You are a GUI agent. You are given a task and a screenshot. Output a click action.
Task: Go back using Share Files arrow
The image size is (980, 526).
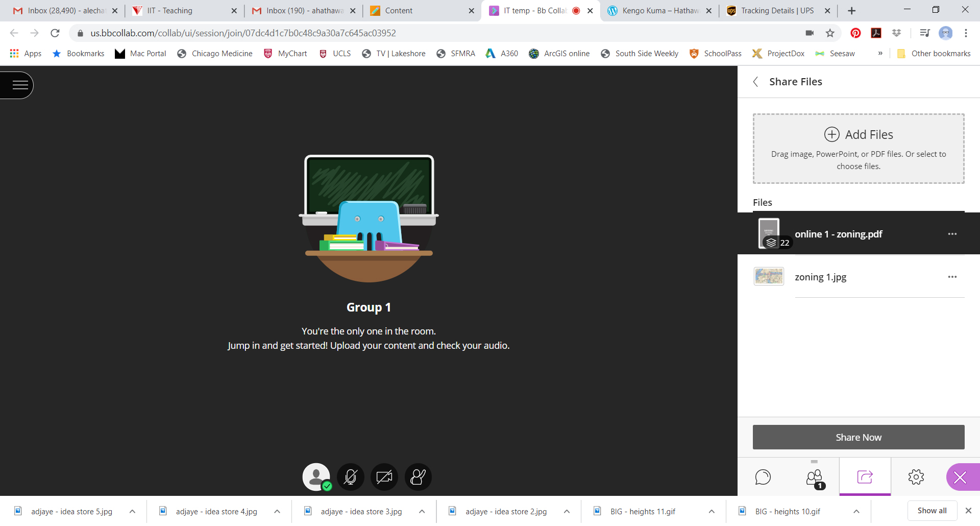756,82
